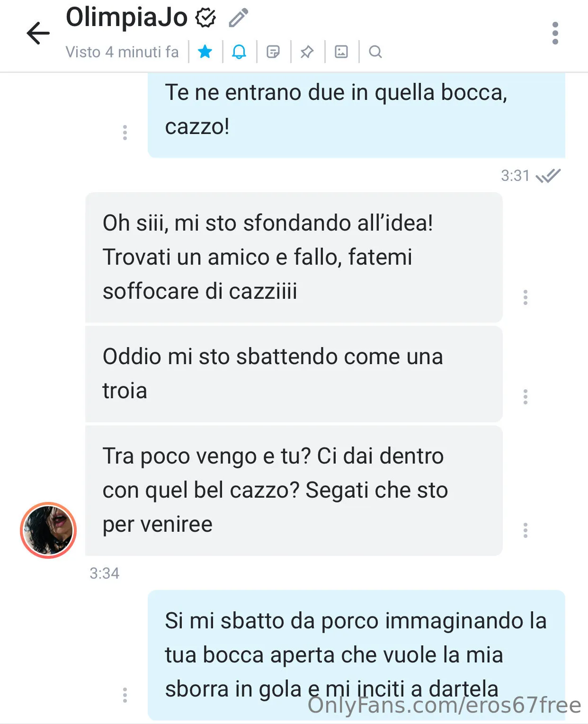Viewport: 588px width, 724px height.
Task: Open the OlimpiaJo profile name
Action: point(127,17)
